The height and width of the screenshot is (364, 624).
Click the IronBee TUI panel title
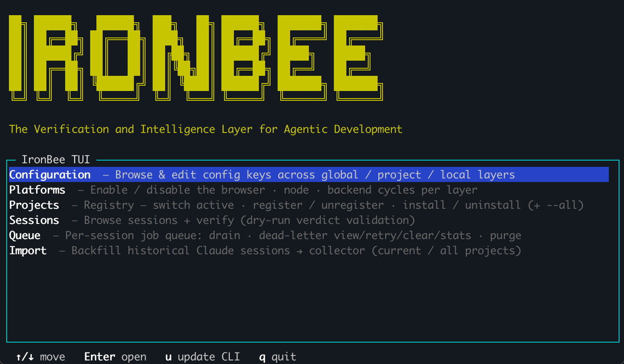click(56, 159)
